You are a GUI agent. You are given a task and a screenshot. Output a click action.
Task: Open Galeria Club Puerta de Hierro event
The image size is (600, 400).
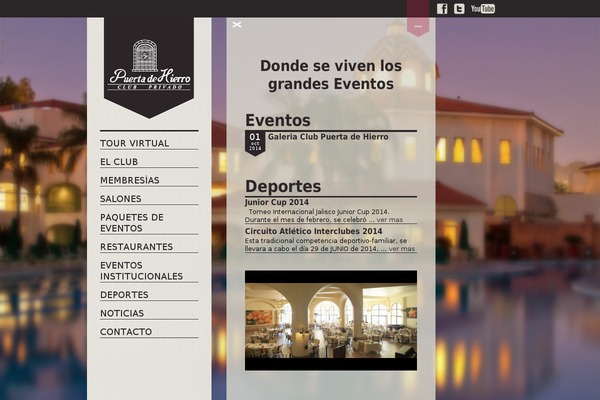(x=328, y=137)
